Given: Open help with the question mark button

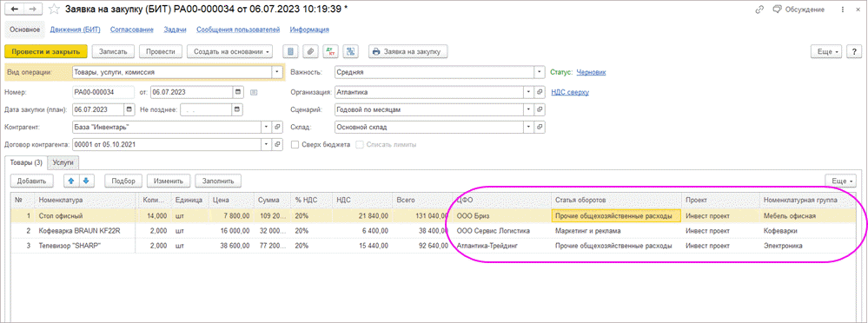Looking at the screenshot, I should pyautogui.click(x=854, y=51).
